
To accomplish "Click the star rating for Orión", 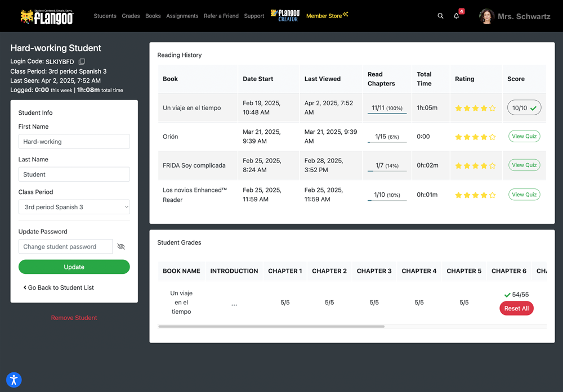I will tap(475, 137).
